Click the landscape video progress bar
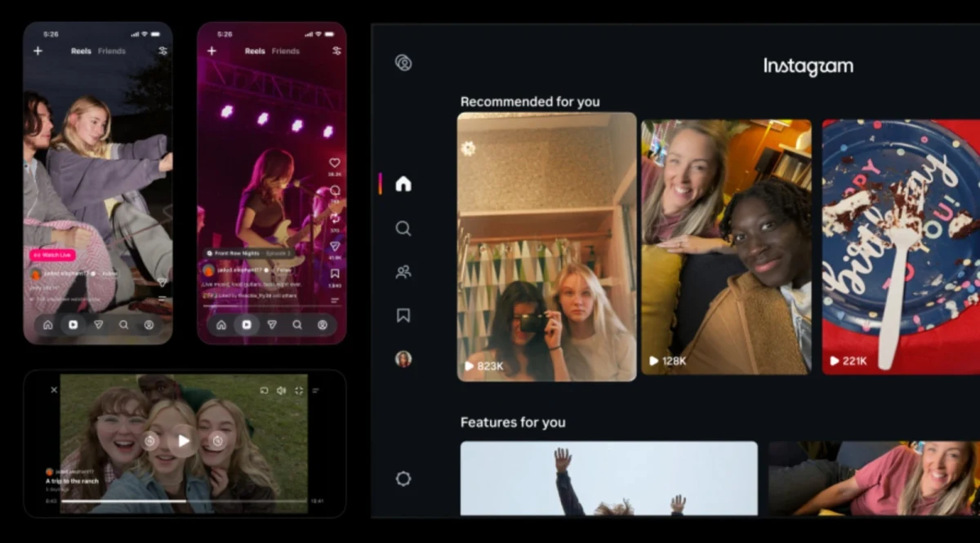980x543 pixels. point(184,501)
